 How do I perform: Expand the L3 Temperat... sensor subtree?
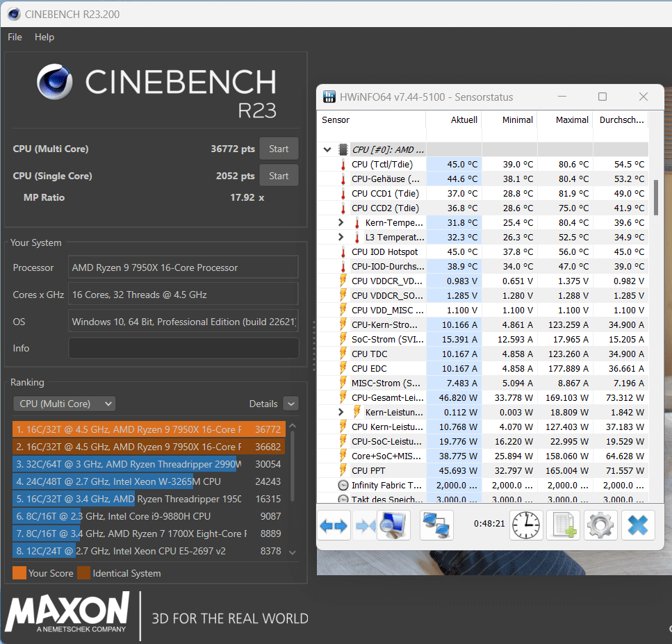coord(341,237)
